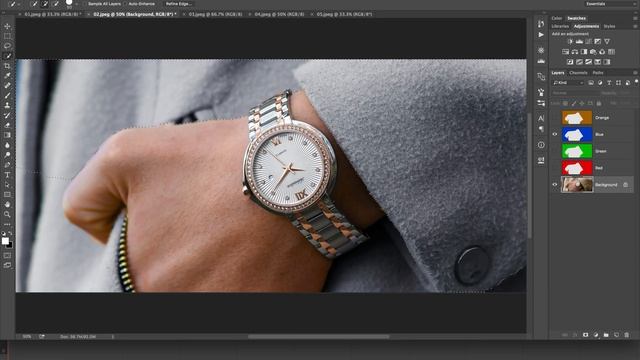Image resolution: width=640 pixels, height=360 pixels.
Task: Open the Essentials workspace dropdown
Action: pos(610,4)
